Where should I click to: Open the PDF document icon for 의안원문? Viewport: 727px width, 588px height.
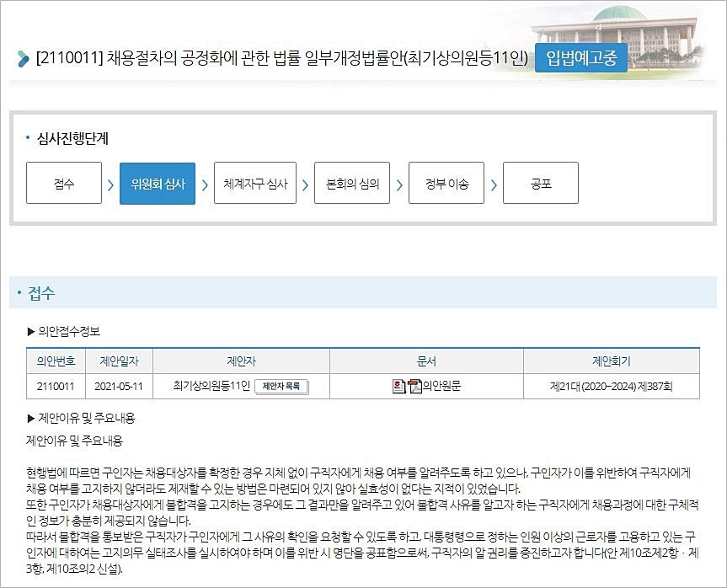414,386
